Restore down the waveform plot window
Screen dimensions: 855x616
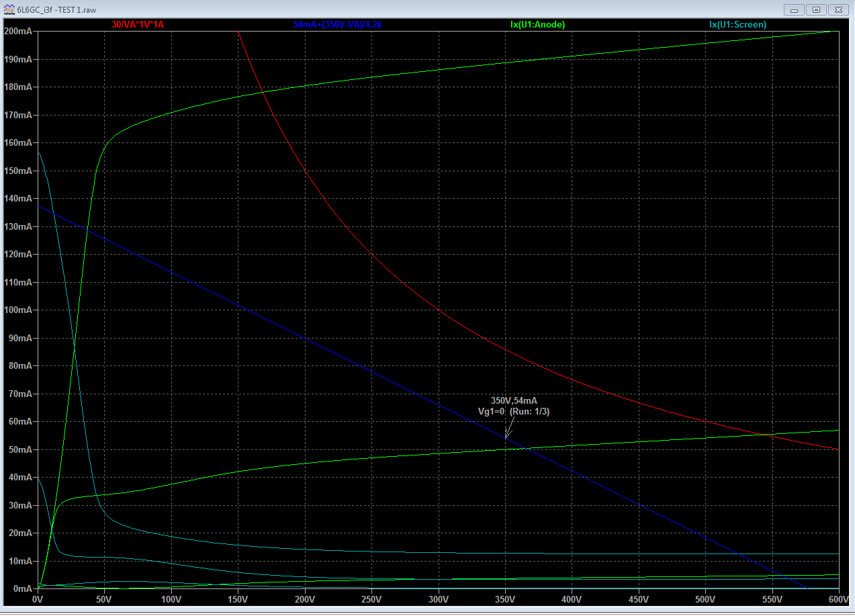(816, 9)
